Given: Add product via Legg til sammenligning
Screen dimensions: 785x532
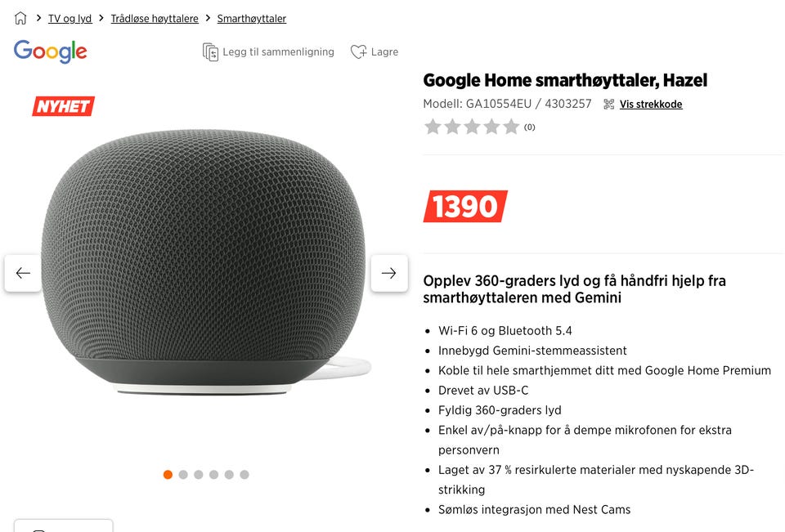Looking at the screenshot, I should tap(278, 52).
